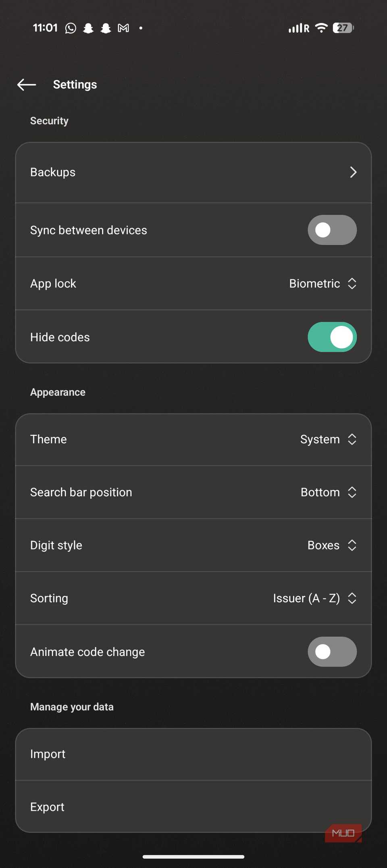Tap the cellular signal strength icon
Viewport: 387px width, 868px height.
[x=297, y=27]
